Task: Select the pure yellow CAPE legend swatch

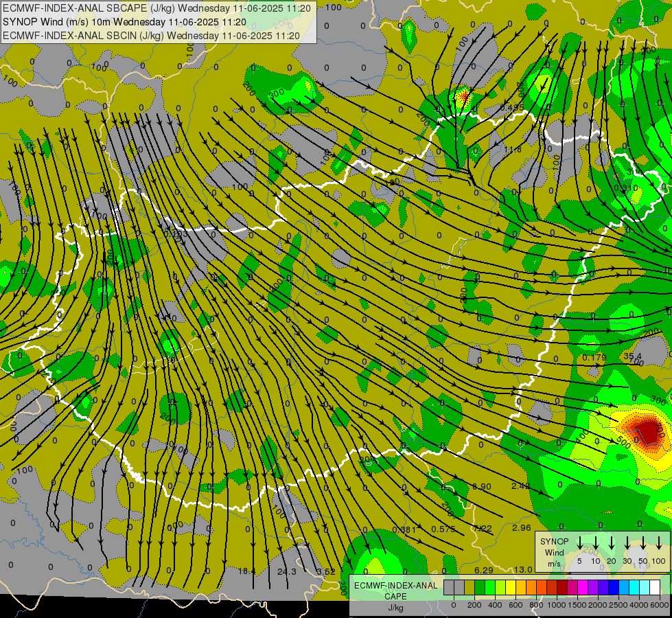Action: 511,588
